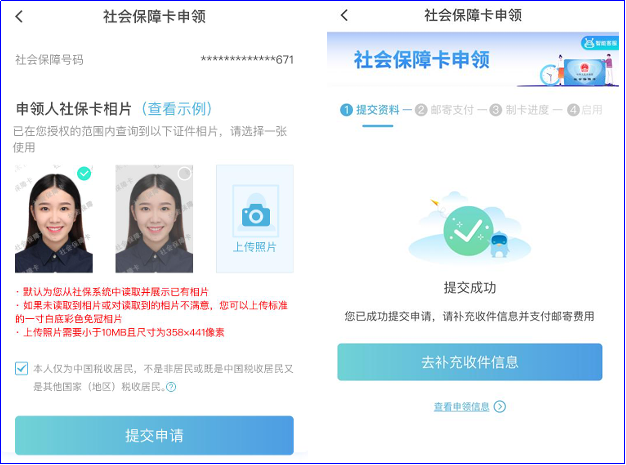Select step 2 邮寄支付 tab

(x=444, y=110)
